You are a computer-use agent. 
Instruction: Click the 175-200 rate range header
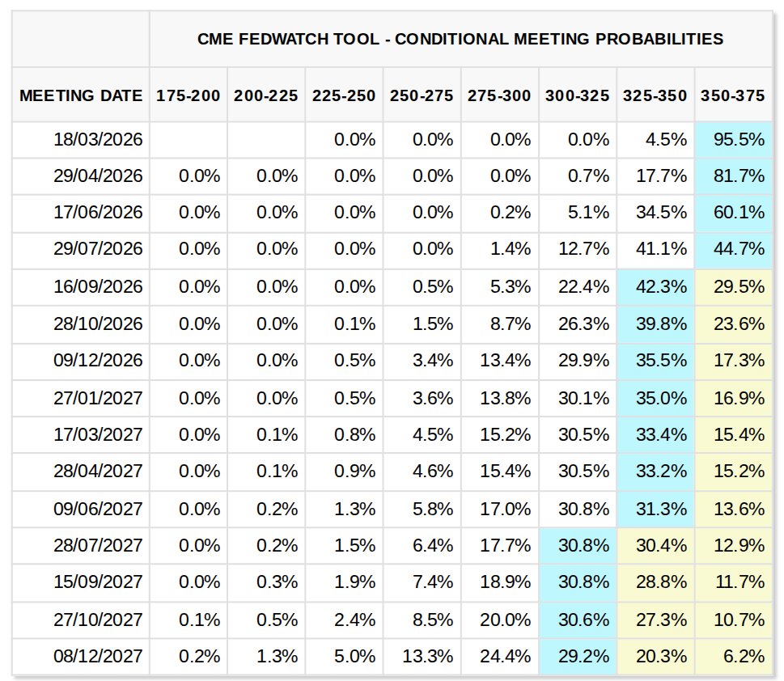[x=189, y=95]
